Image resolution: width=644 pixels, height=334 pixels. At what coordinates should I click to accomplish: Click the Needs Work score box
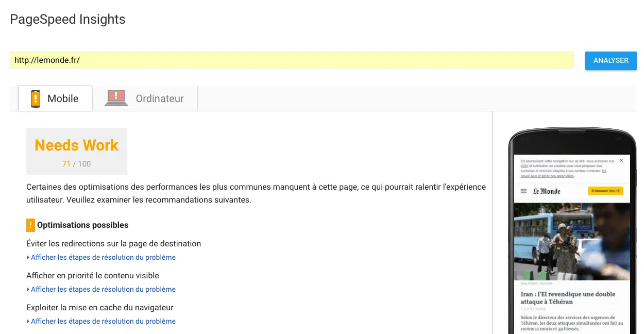coord(76,152)
